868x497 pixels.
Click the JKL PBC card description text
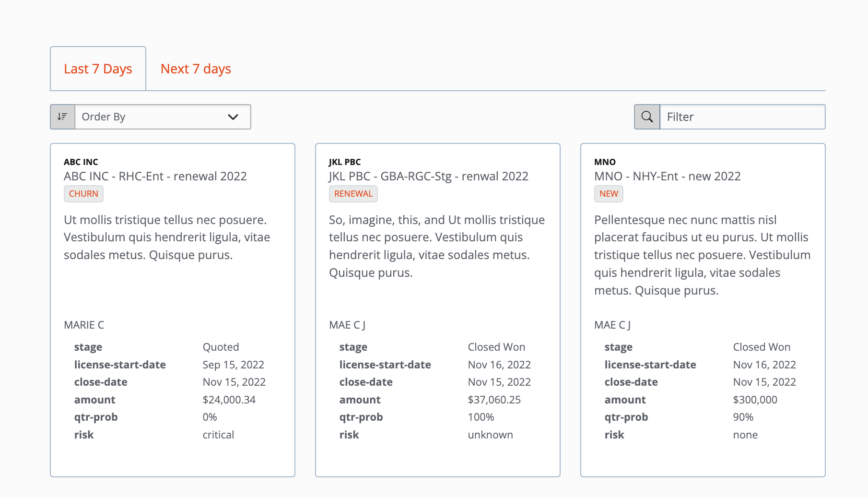436,246
